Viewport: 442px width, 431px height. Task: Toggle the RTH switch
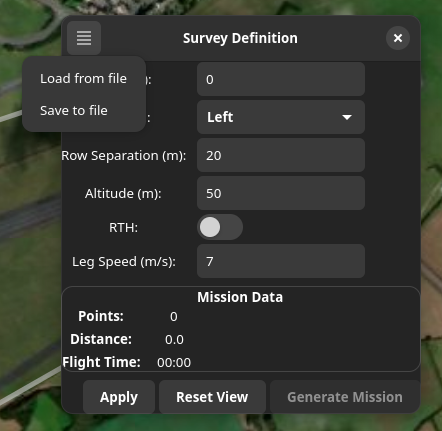220,227
